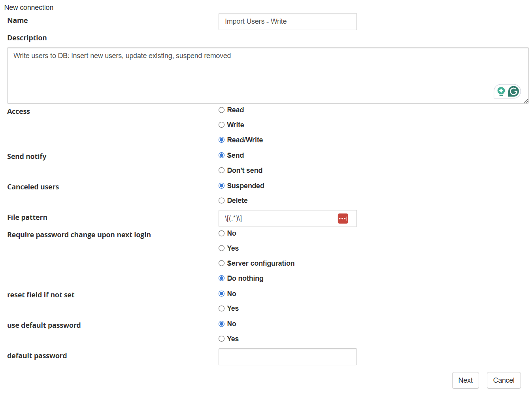Image resolution: width=532 pixels, height=393 pixels.
Task: Click the Grammarly icon in description box
Action: [x=513, y=92]
